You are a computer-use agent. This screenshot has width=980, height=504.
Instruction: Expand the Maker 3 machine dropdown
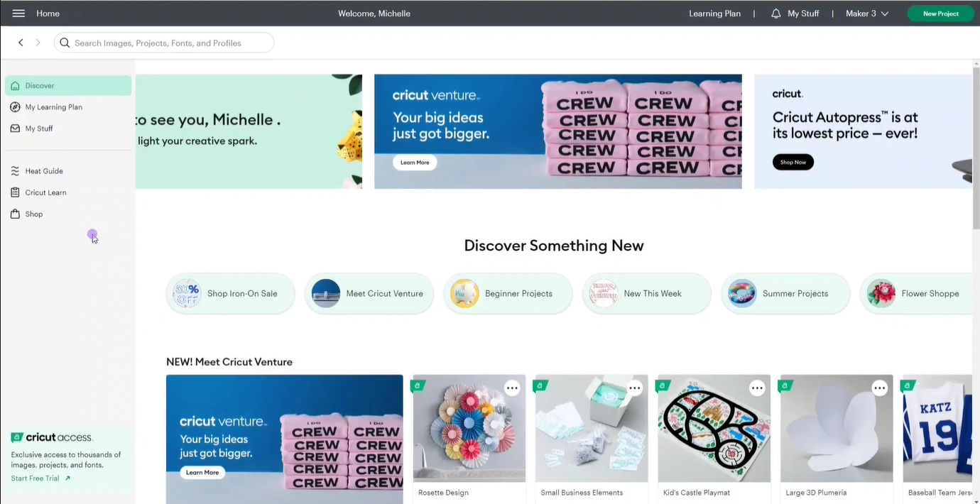pos(866,13)
